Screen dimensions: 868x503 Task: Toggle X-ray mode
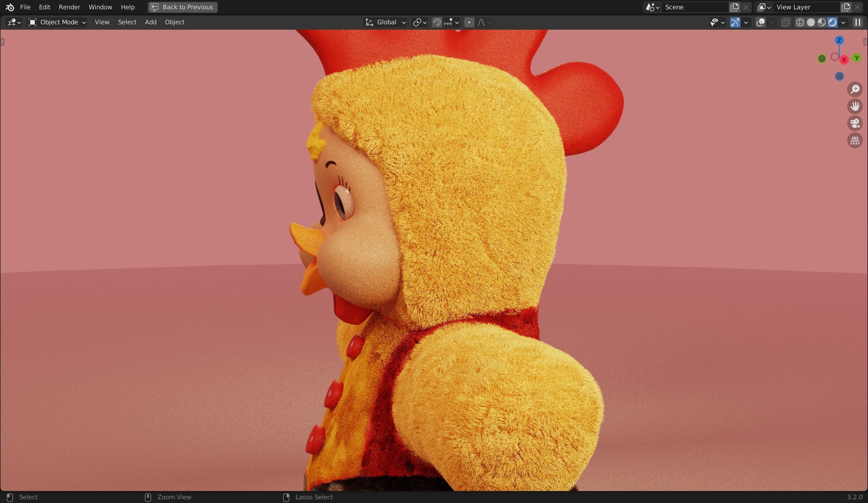(786, 22)
